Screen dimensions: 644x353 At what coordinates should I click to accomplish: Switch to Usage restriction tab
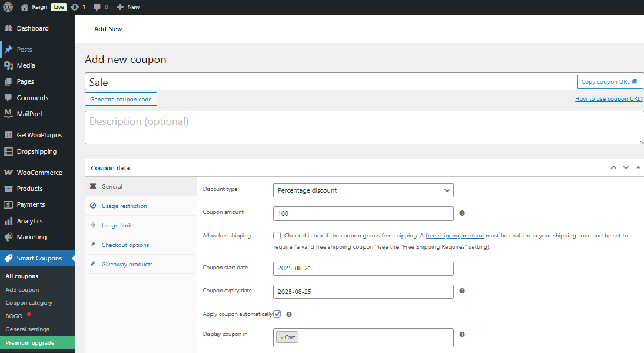(124, 206)
